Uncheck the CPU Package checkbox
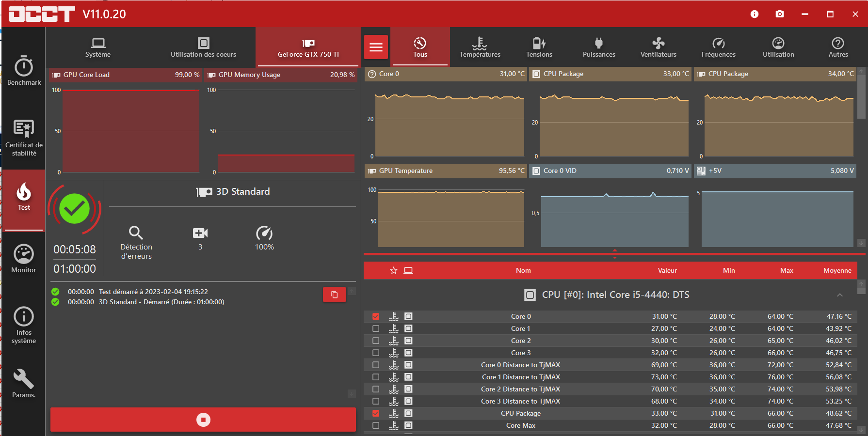868x436 pixels. click(x=376, y=413)
